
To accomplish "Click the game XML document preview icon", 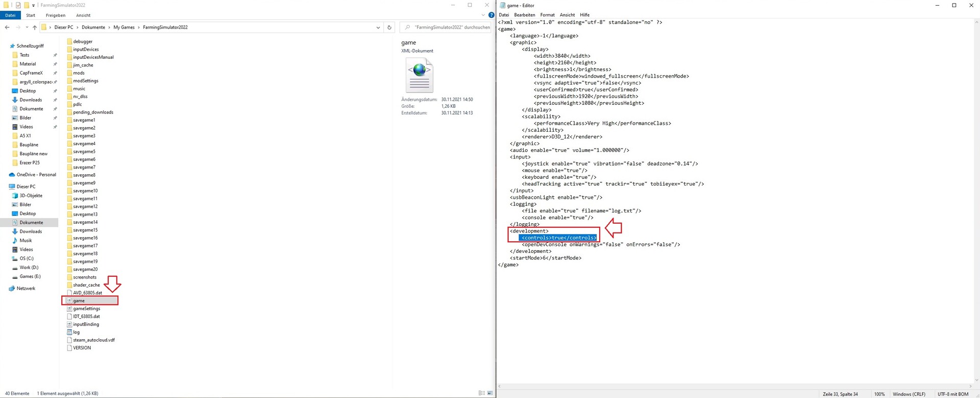I will (x=420, y=75).
